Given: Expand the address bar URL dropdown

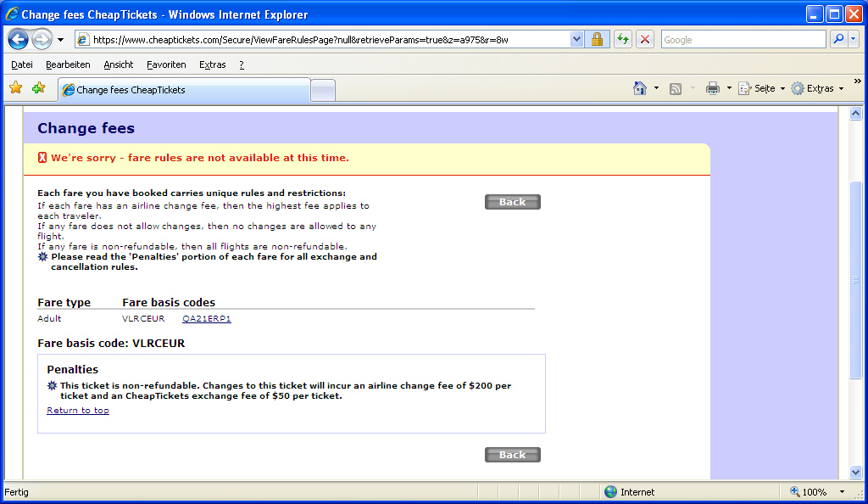Looking at the screenshot, I should coord(577,40).
